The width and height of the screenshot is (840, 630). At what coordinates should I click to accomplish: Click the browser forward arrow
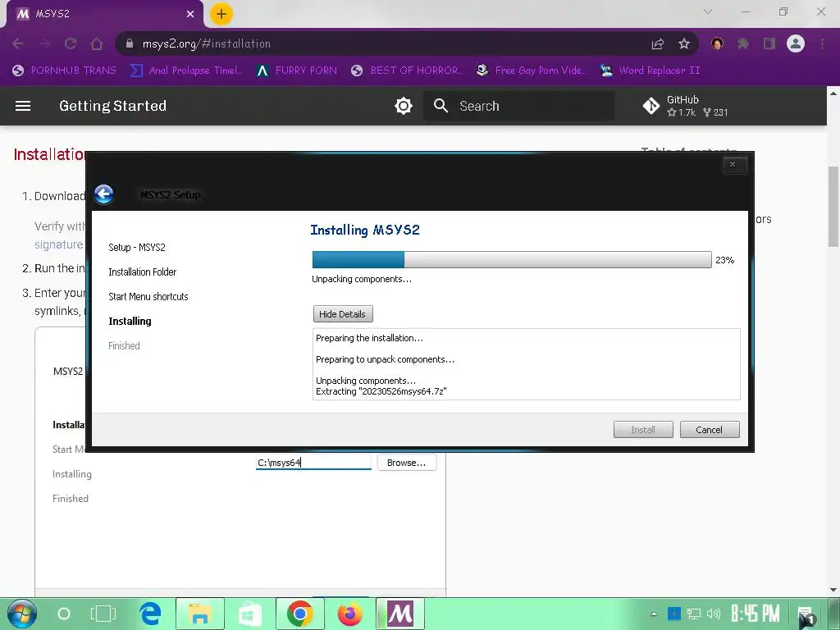point(44,44)
